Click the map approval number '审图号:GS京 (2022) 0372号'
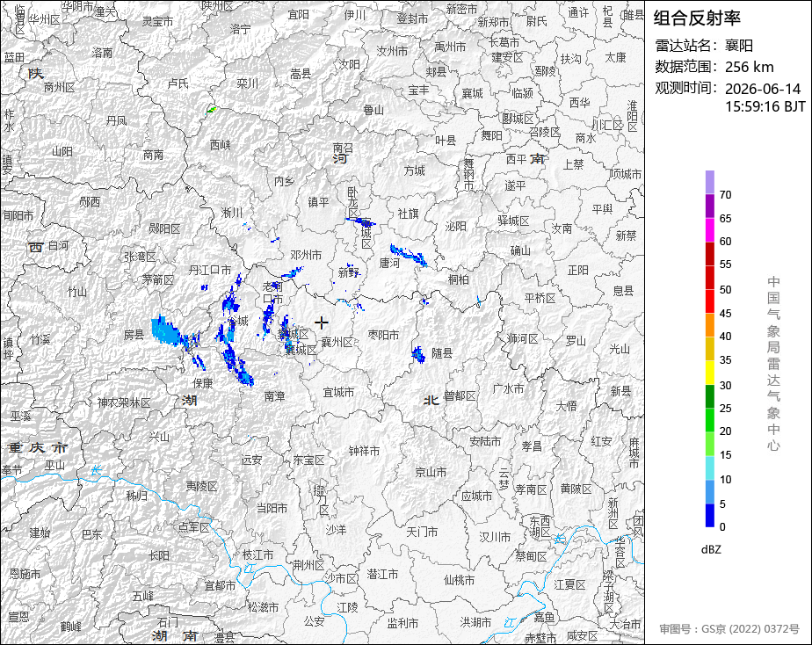The height and width of the screenshot is (645, 812). (x=729, y=629)
